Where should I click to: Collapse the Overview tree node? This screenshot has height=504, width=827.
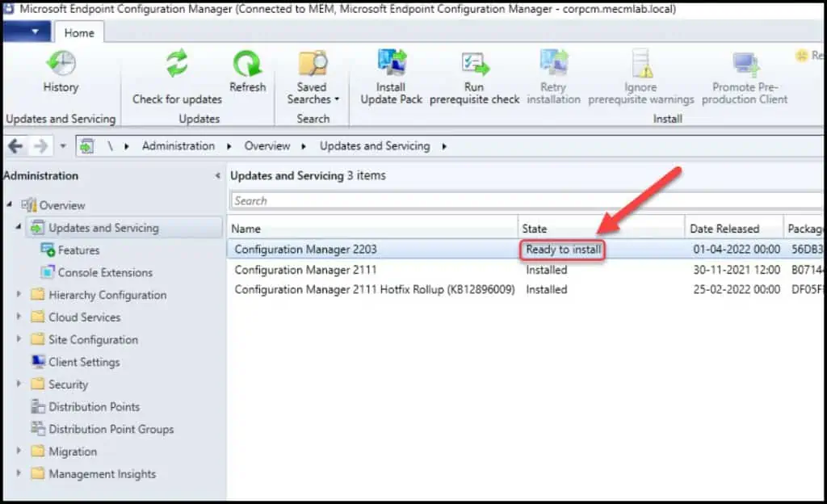point(10,204)
